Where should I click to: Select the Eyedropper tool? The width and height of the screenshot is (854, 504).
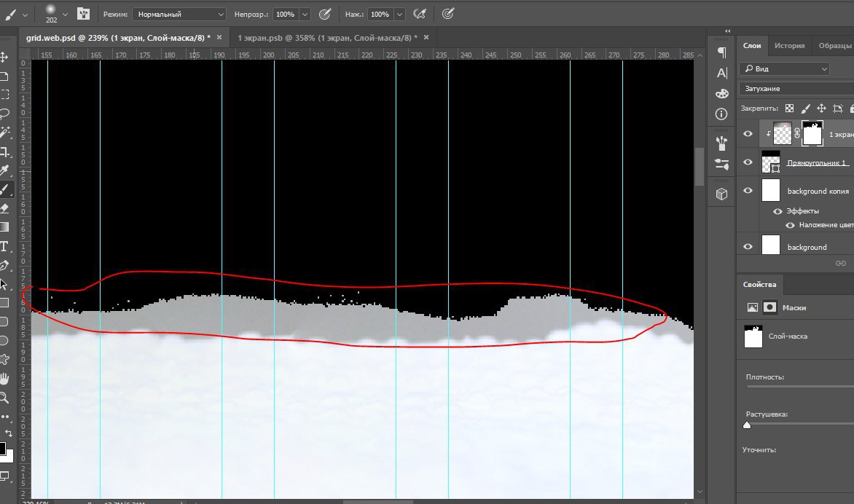(4, 171)
